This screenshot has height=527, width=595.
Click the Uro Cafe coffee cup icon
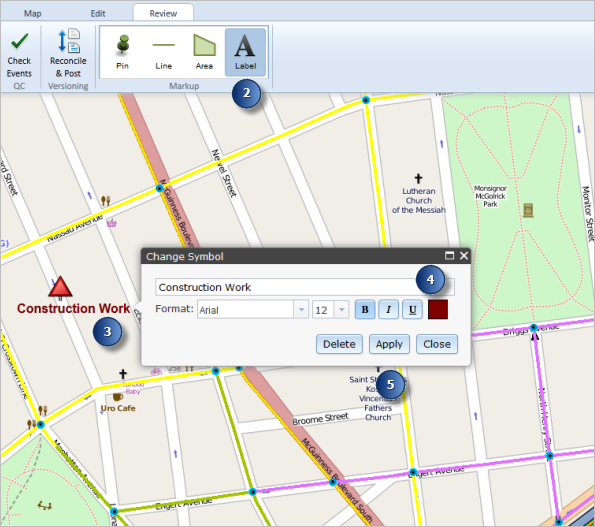(x=118, y=397)
